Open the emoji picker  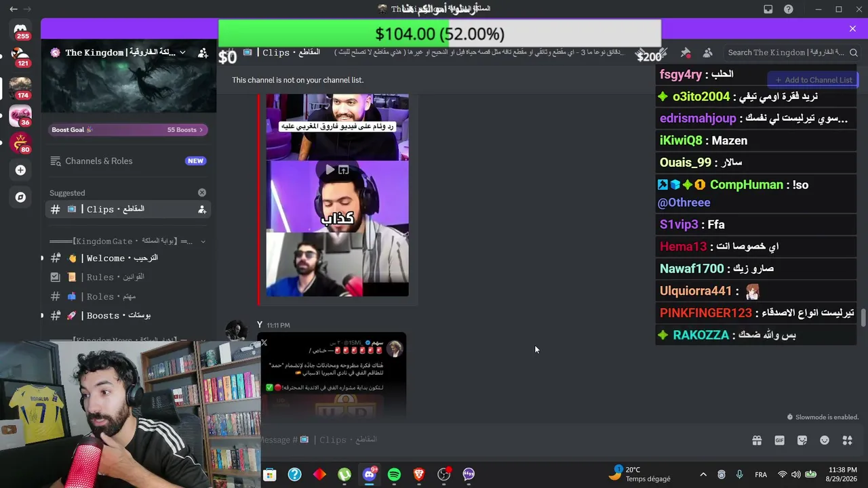[x=825, y=441]
